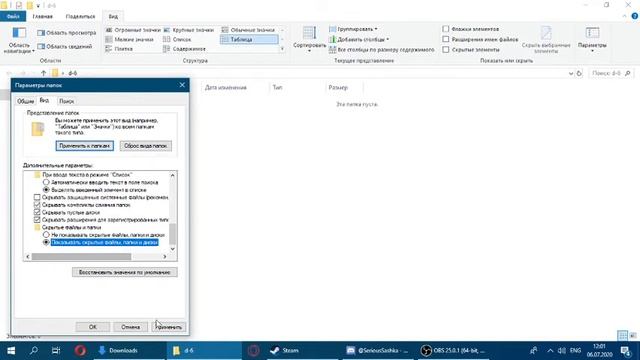Open address bar history dropdown
The image size is (640, 360).
pos(571,73)
